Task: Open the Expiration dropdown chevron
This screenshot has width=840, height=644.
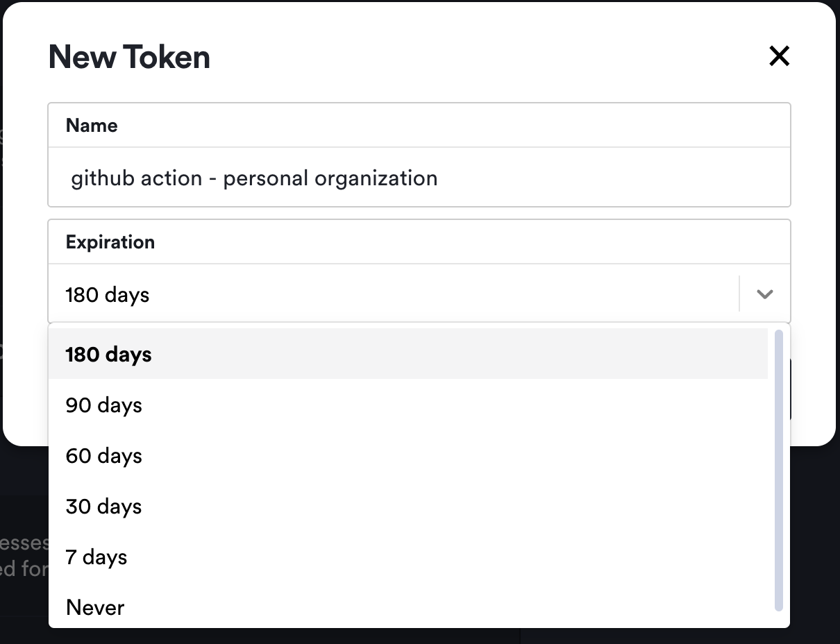Action: [764, 294]
